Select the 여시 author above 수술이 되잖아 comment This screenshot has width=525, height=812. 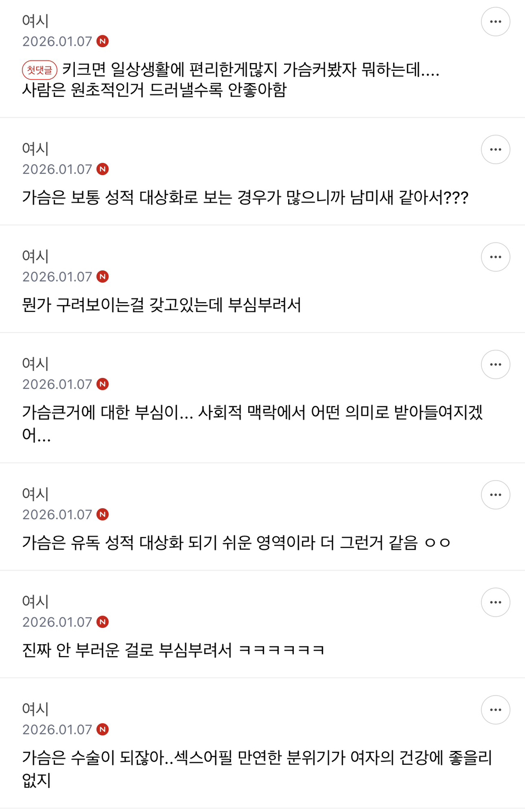35,709
